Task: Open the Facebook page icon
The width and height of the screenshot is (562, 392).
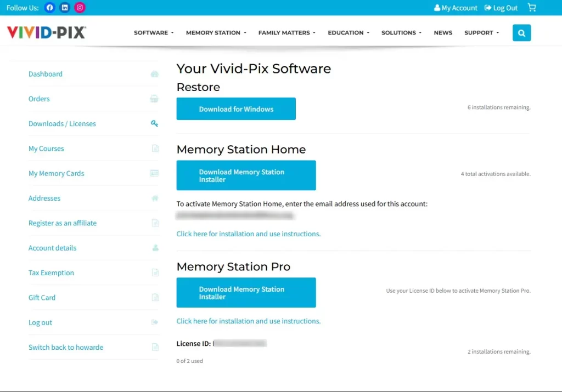Action: 50,8
